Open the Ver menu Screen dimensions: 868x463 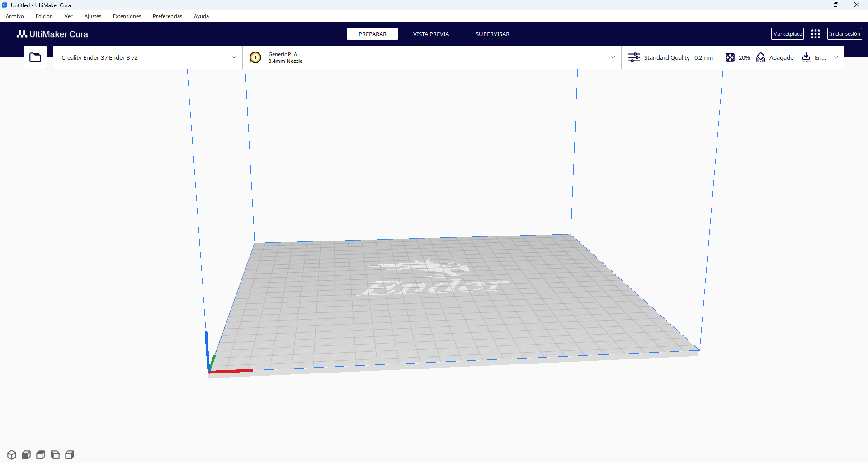point(68,16)
